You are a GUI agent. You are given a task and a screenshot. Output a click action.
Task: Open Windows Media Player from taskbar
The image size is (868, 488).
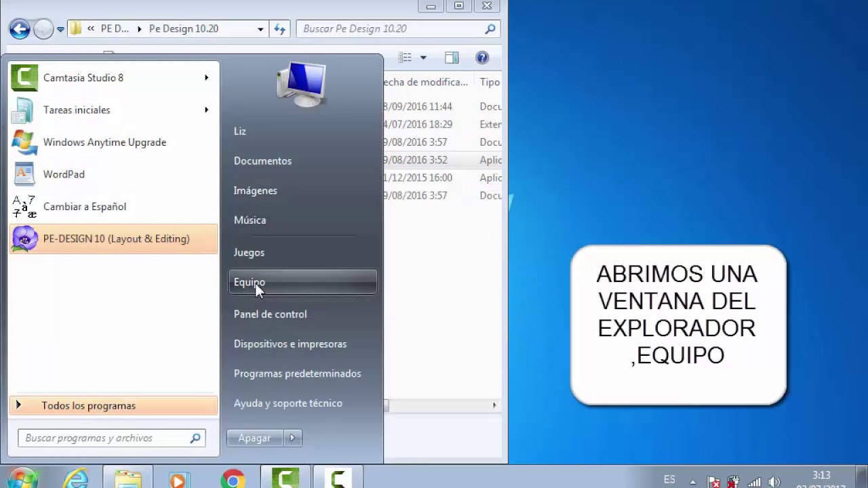178,479
